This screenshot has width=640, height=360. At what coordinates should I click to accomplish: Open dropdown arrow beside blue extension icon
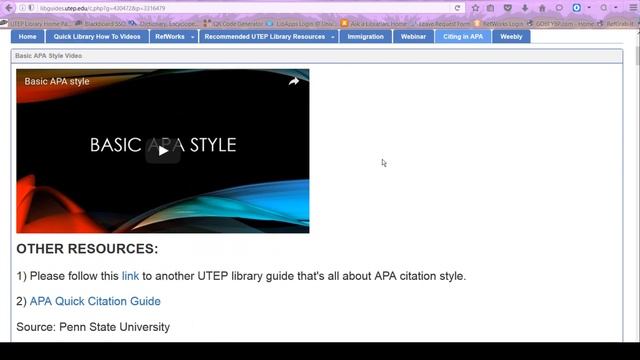click(x=589, y=8)
